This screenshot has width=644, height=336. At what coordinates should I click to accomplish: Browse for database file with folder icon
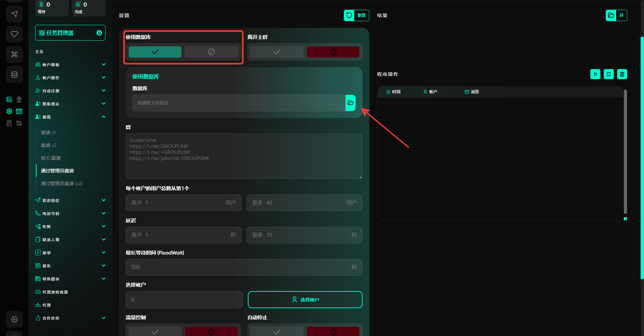click(x=351, y=103)
